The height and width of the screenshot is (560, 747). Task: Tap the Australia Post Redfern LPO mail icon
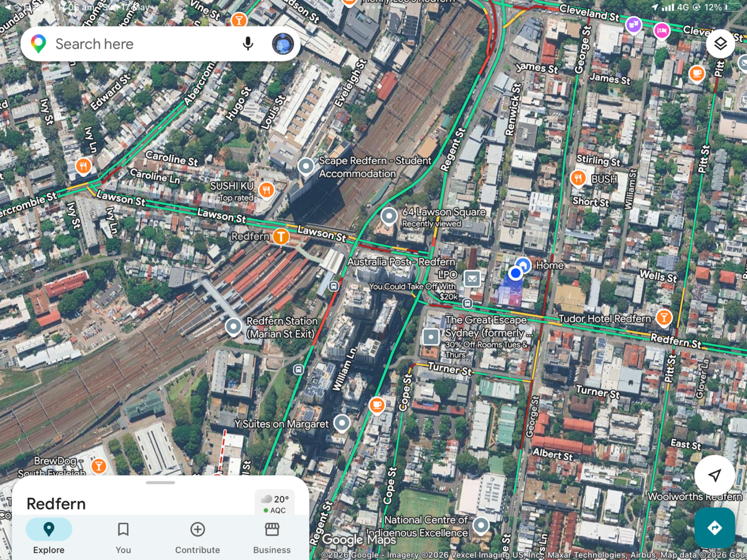(472, 279)
